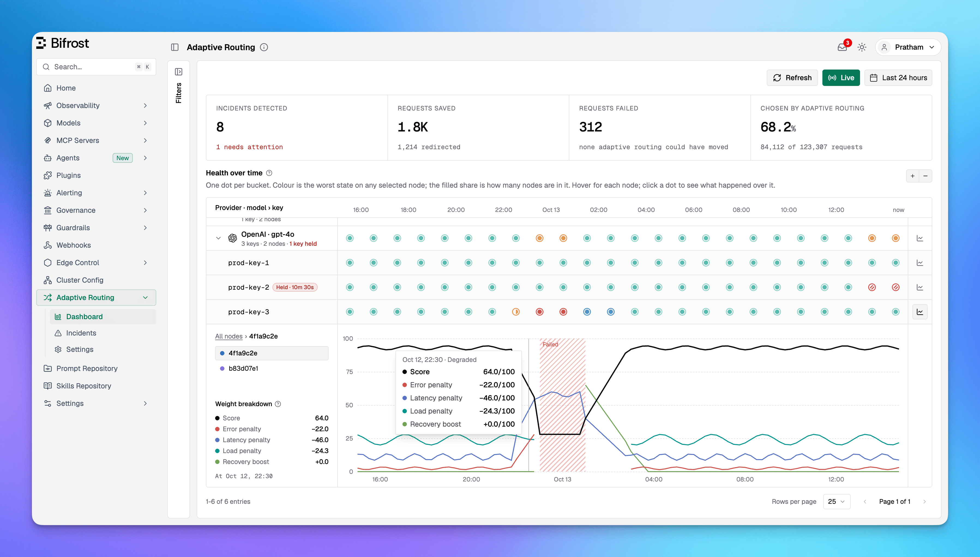This screenshot has height=557, width=980.
Task: Toggle Score series in Weight breakdown
Action: pyautogui.click(x=272, y=418)
